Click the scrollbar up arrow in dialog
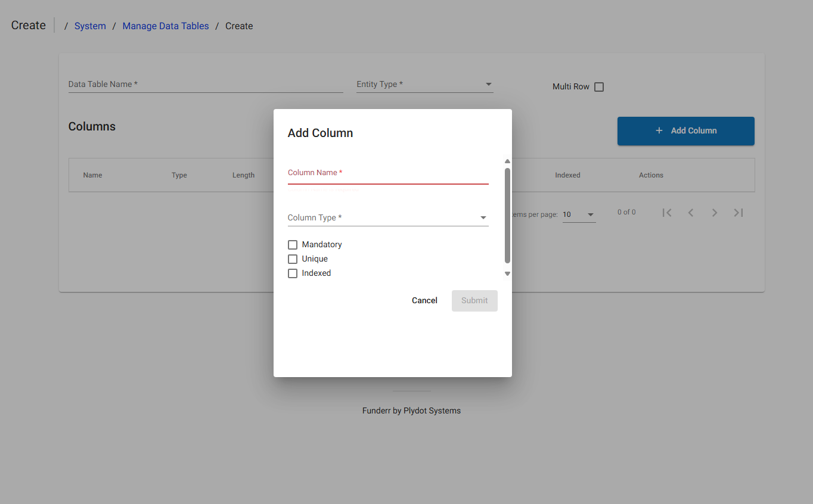 pos(507,161)
